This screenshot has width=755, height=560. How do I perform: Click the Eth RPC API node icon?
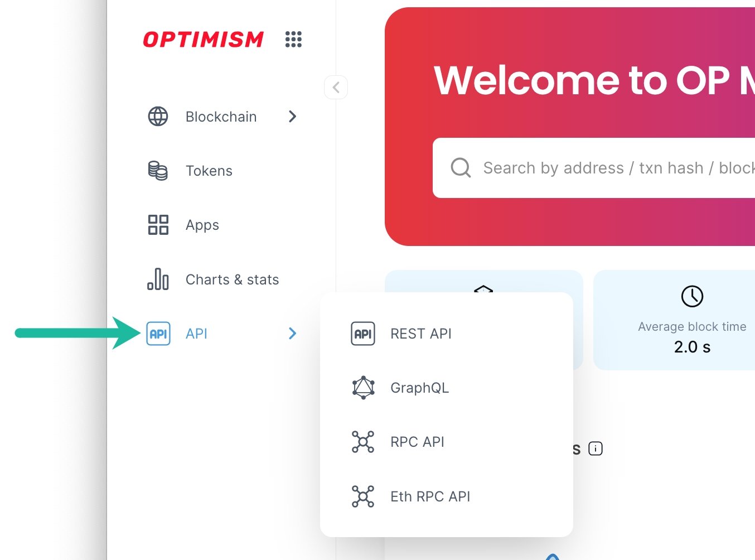(x=363, y=496)
